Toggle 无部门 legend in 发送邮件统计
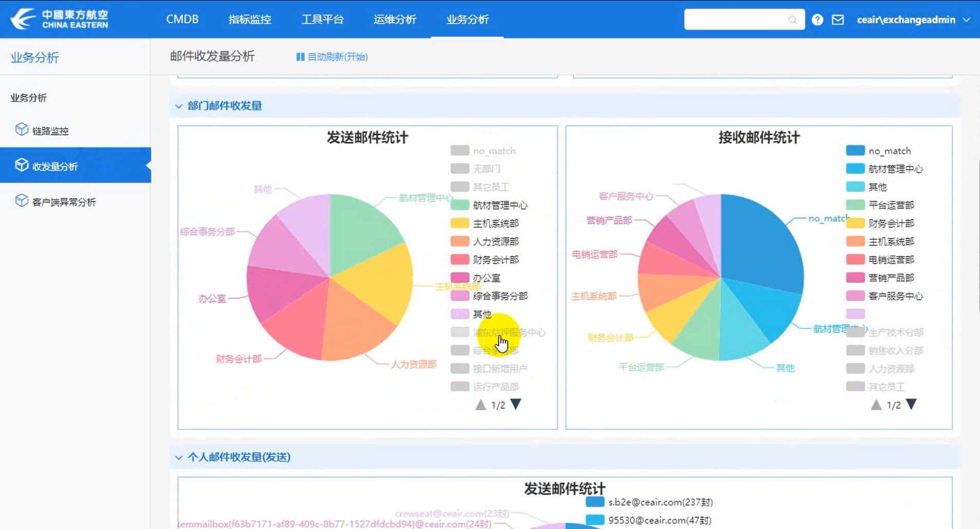The height and width of the screenshot is (529, 980). pos(475,169)
